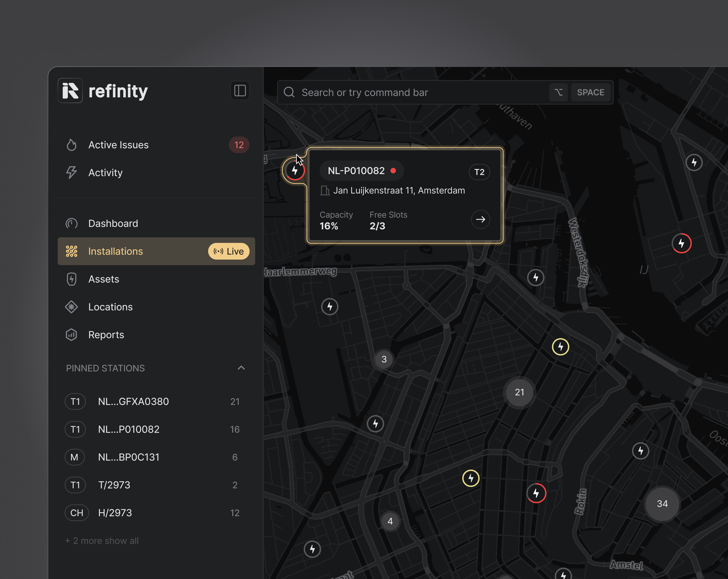Open cluster of 21 stations
The image size is (728, 579).
[x=519, y=392]
